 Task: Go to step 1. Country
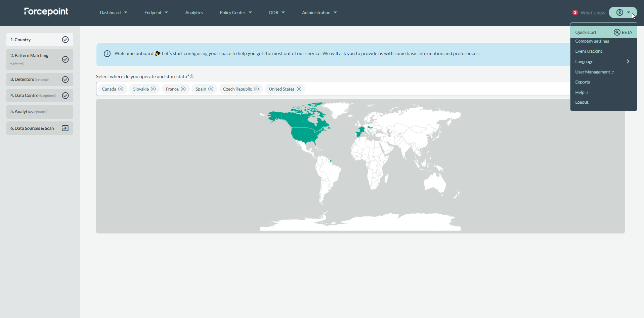(40, 40)
